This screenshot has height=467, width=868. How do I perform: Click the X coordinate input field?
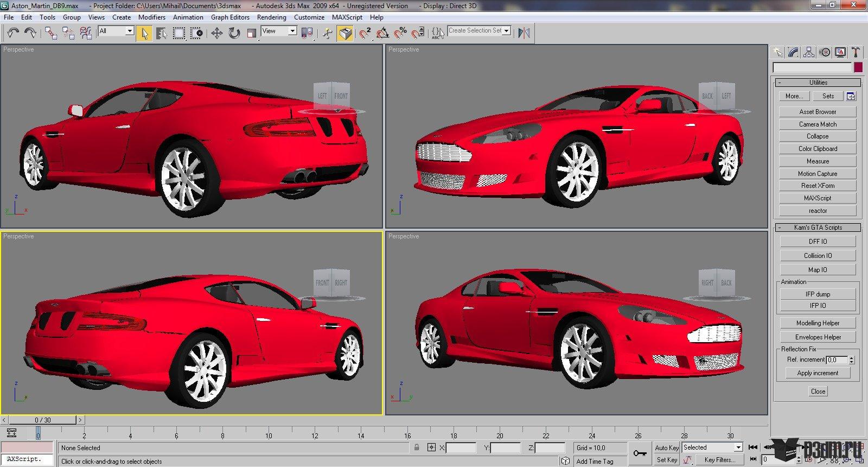click(x=461, y=448)
